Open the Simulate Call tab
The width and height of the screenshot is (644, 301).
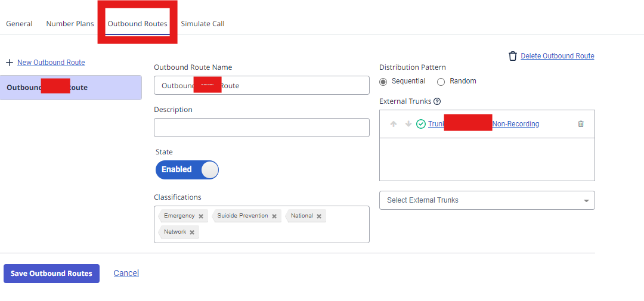[203, 24]
